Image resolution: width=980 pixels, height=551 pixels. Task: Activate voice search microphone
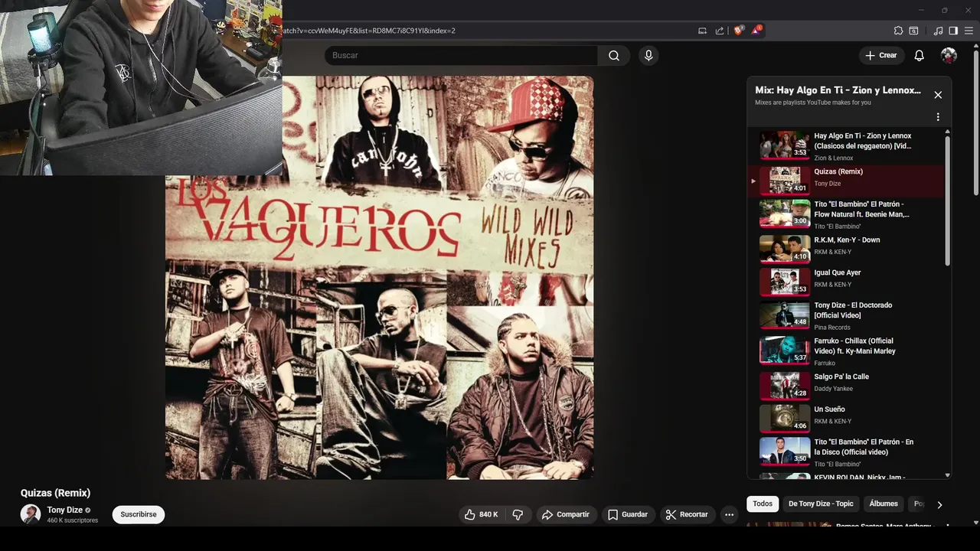pyautogui.click(x=648, y=55)
